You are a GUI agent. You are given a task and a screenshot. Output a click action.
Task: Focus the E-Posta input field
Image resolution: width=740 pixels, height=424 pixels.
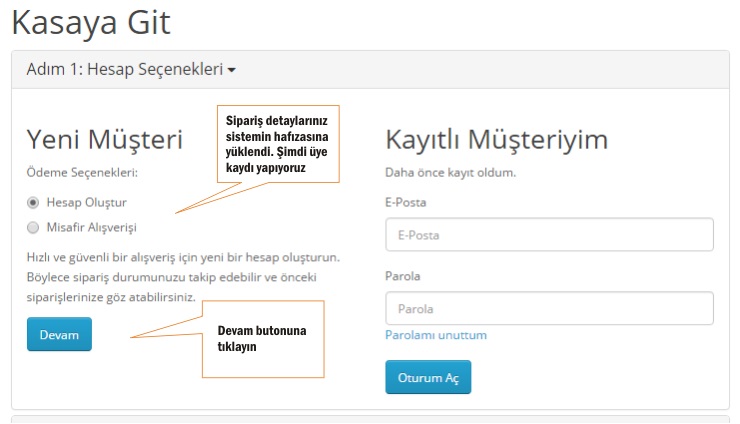548,235
